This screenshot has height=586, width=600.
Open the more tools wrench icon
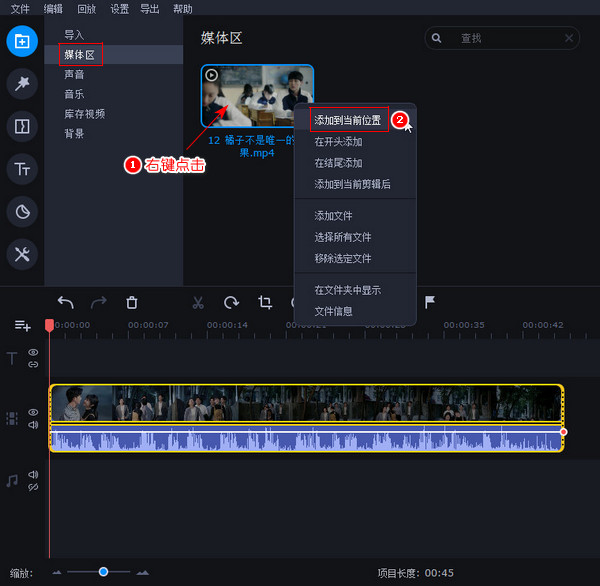point(22,254)
